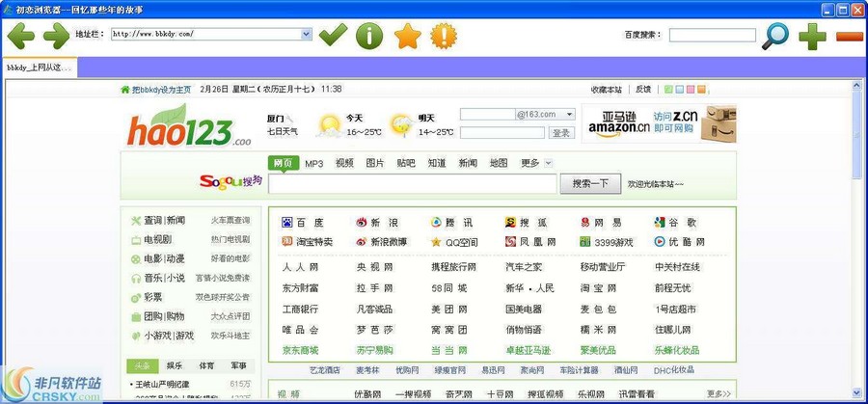Click the 搜索一下 button
The width and height of the screenshot is (868, 404).
[x=590, y=184]
